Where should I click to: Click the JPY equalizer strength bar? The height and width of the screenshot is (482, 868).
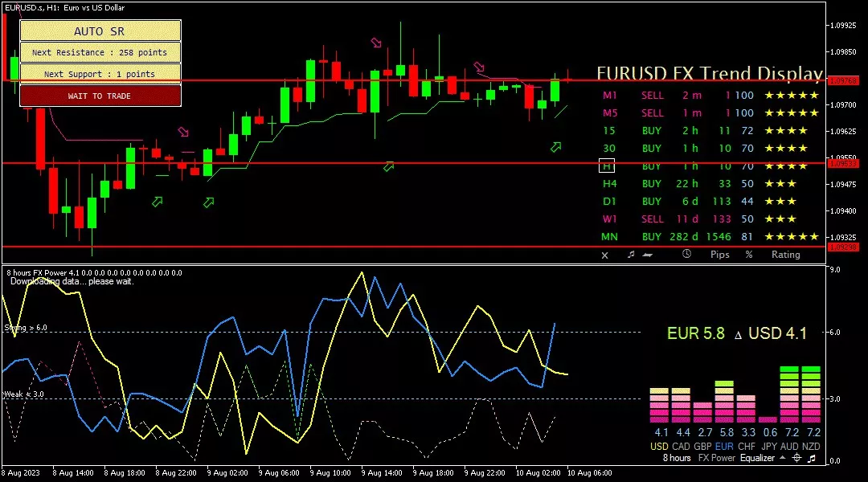(x=768, y=420)
